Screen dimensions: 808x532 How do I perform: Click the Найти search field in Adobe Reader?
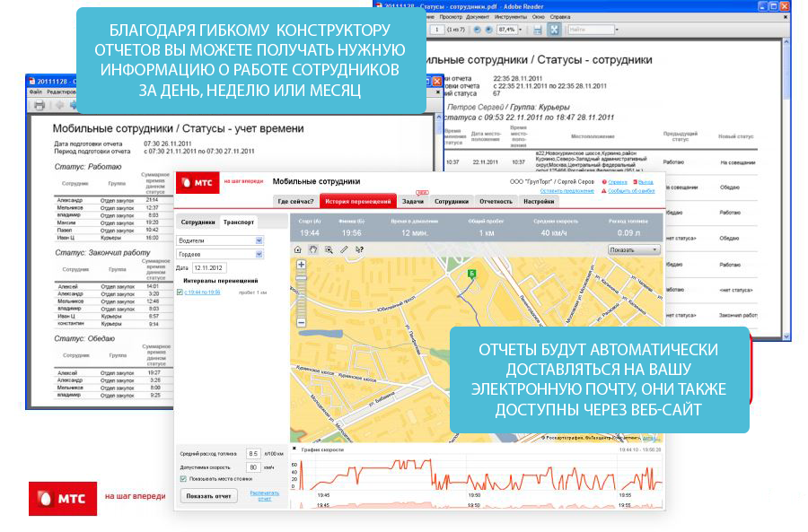click(591, 30)
